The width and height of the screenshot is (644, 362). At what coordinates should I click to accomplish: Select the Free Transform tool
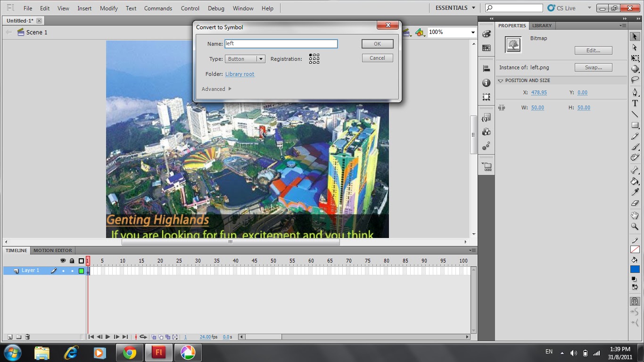tap(635, 58)
